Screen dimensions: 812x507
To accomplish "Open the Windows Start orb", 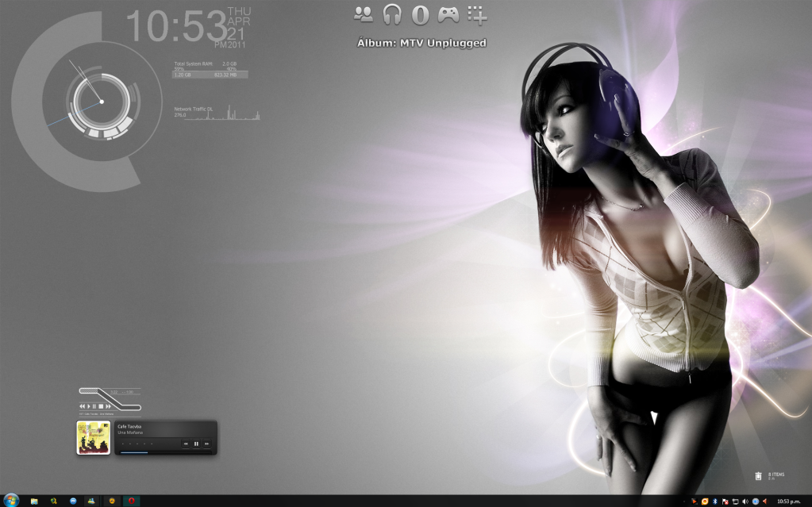I will point(10,501).
